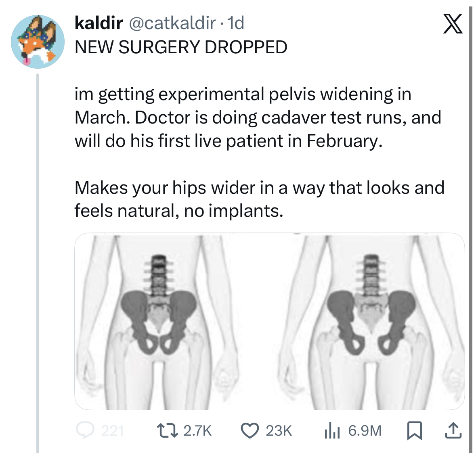View the 221 replies count
476x453 pixels.
[x=112, y=431]
